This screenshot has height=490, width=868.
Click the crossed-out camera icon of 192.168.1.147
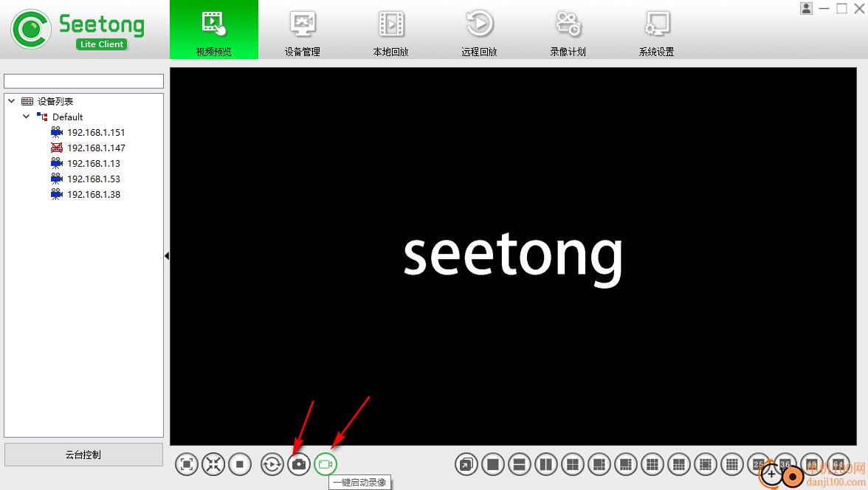coord(56,148)
